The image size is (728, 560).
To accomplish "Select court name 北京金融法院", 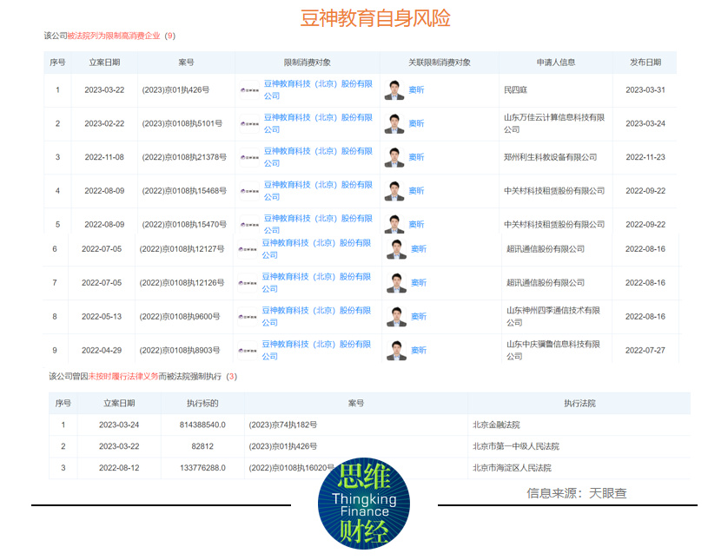I will [496, 425].
